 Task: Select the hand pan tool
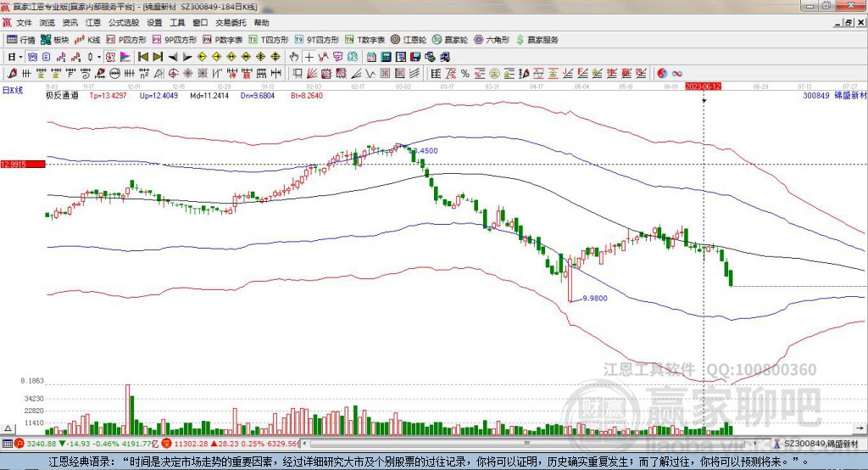pos(294,57)
